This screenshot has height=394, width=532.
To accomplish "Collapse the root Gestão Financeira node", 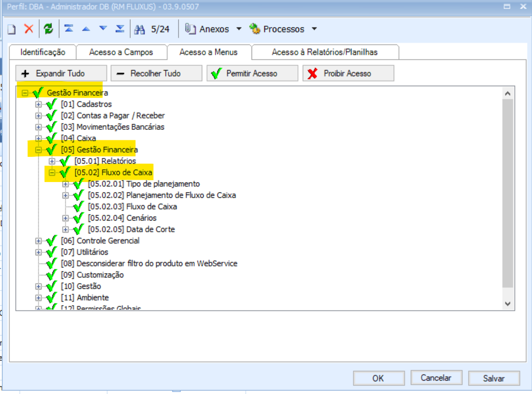I will [x=25, y=93].
